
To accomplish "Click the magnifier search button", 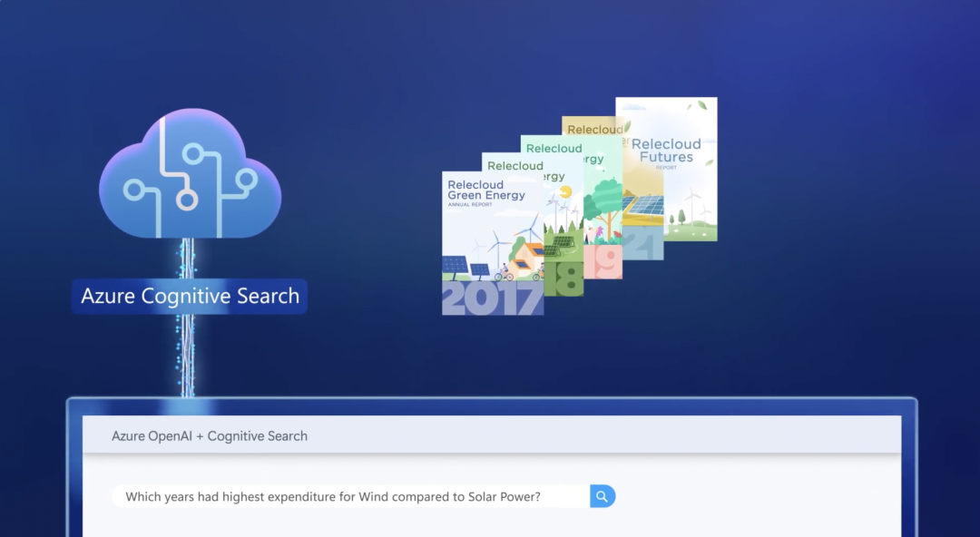I will click(603, 496).
